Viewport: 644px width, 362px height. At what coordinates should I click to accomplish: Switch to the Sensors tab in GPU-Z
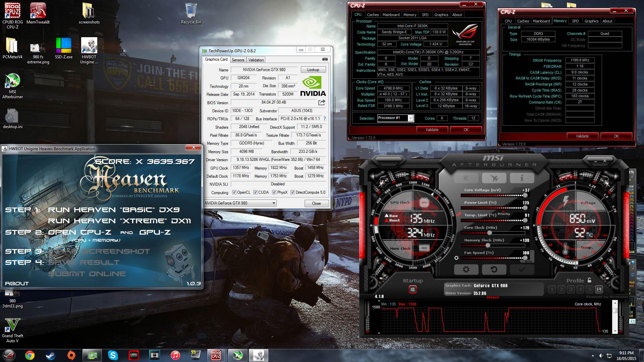coord(238,60)
